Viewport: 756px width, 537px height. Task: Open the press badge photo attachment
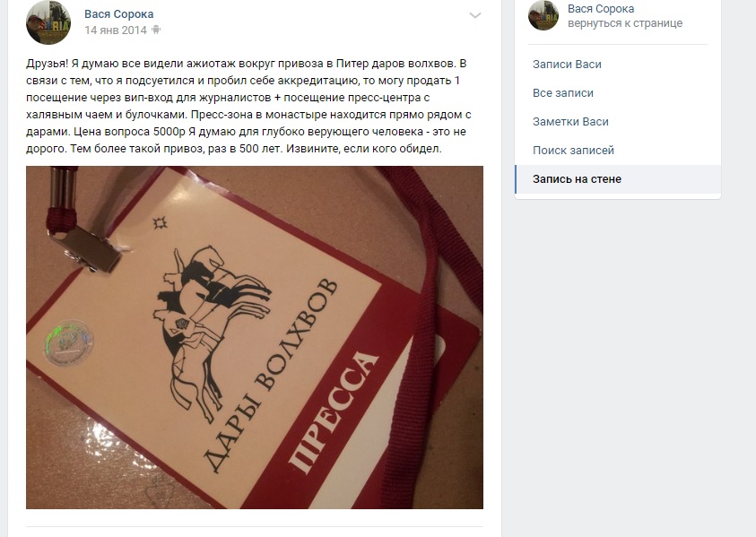point(255,337)
